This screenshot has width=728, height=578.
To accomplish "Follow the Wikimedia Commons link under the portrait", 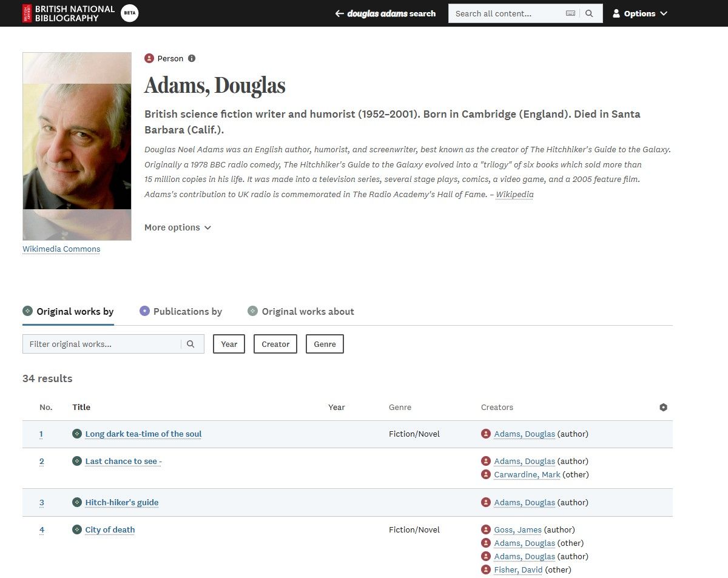I will [x=61, y=249].
